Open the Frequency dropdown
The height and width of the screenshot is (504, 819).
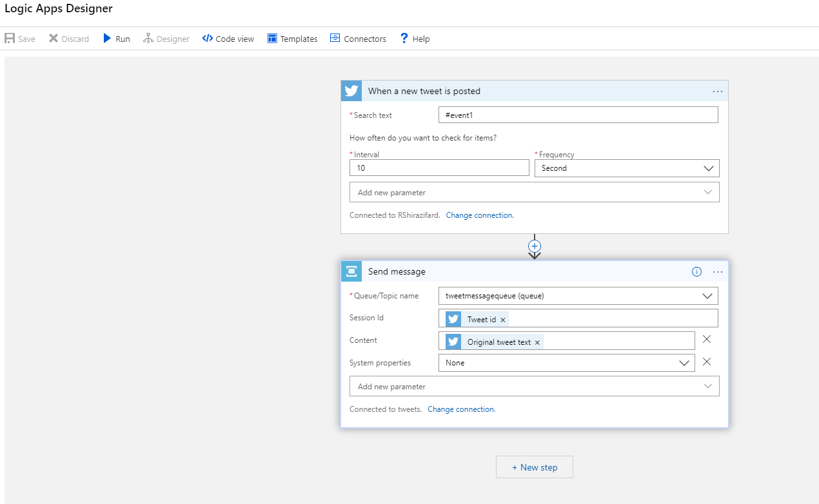627,168
